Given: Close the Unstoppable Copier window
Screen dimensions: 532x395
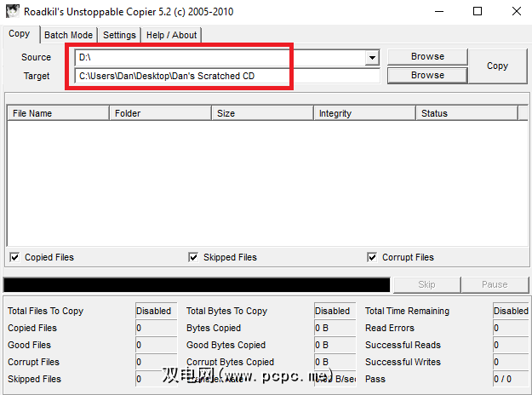Looking at the screenshot, I should pos(517,12).
